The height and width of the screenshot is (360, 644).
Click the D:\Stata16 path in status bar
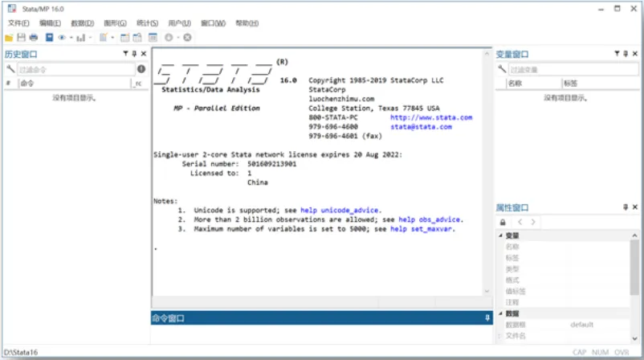(21, 352)
